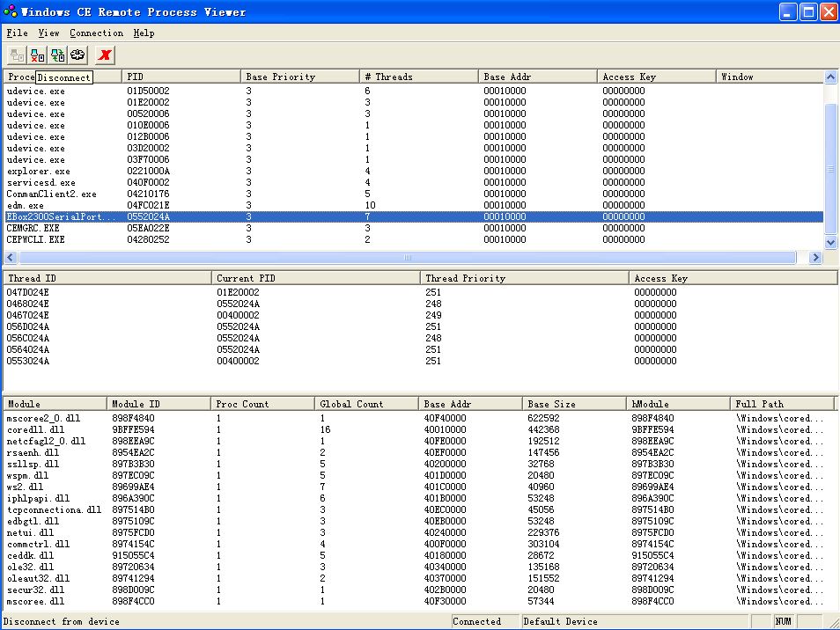Select thread ID 0553024A
Screen dimensions: 840x630
pyautogui.click(x=420, y=361)
